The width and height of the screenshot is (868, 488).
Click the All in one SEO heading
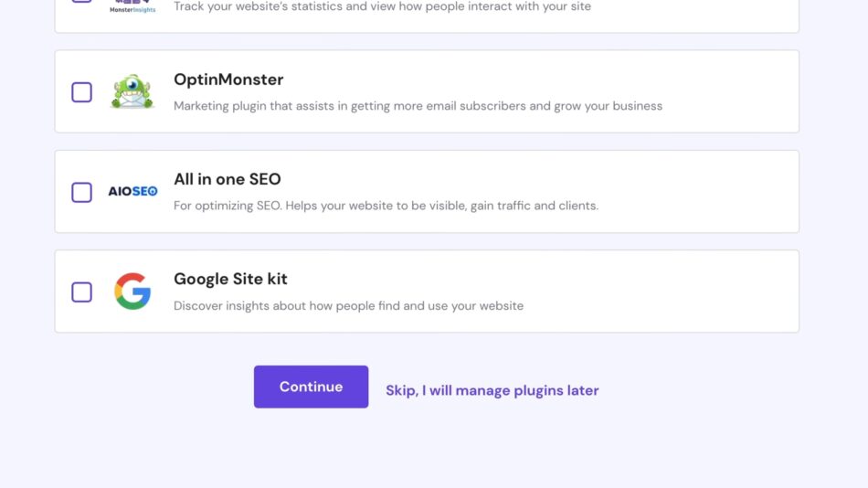click(x=228, y=179)
